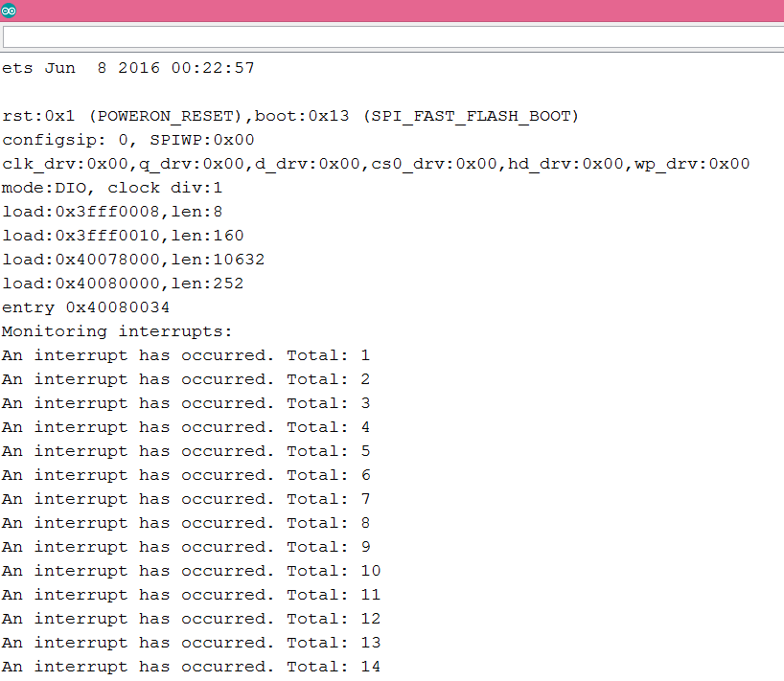Click the 'rst:0x1 (POWERON_RESET)' boot line
784x681 pixels.
pos(290,117)
